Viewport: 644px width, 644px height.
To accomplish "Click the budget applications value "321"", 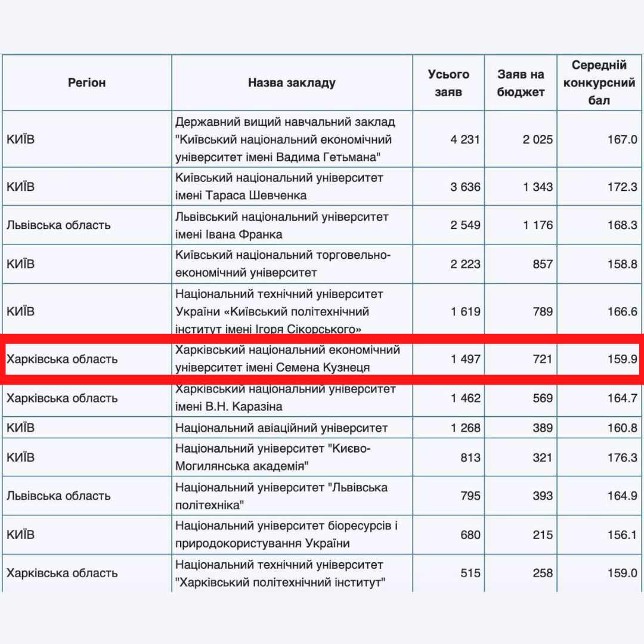I will click(543, 457).
